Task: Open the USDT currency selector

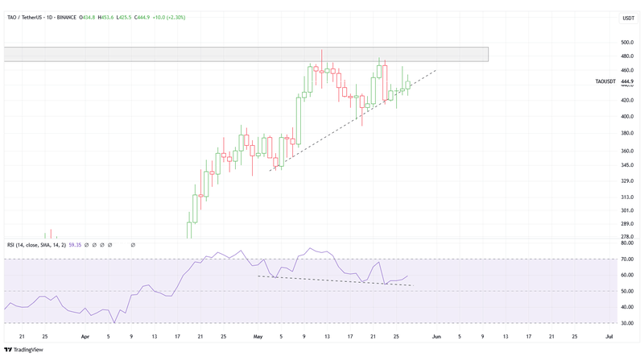Action: coord(629,18)
